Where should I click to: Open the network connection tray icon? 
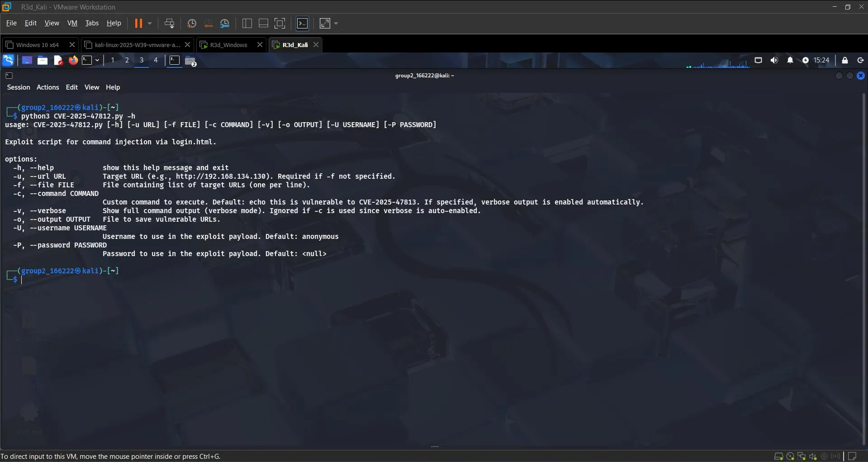(x=759, y=60)
